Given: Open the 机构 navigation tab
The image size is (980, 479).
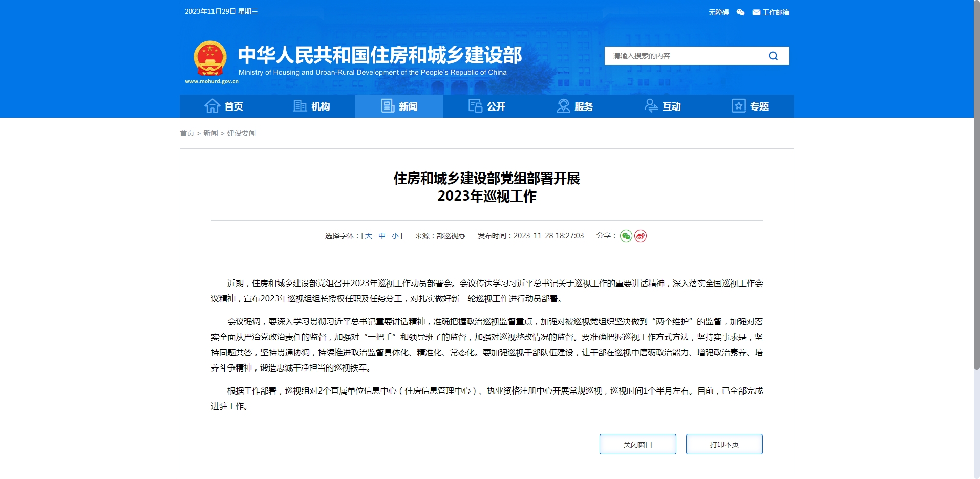Looking at the screenshot, I should point(311,106).
